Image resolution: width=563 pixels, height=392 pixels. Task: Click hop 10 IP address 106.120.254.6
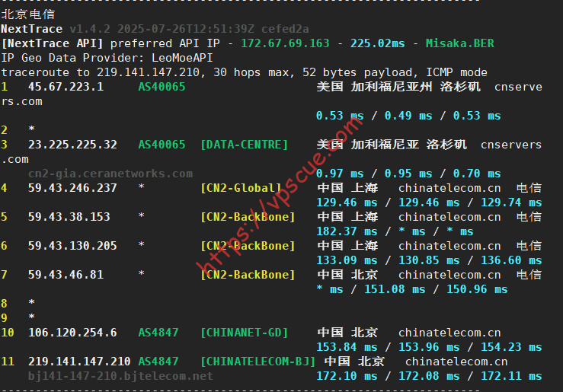[72, 333]
